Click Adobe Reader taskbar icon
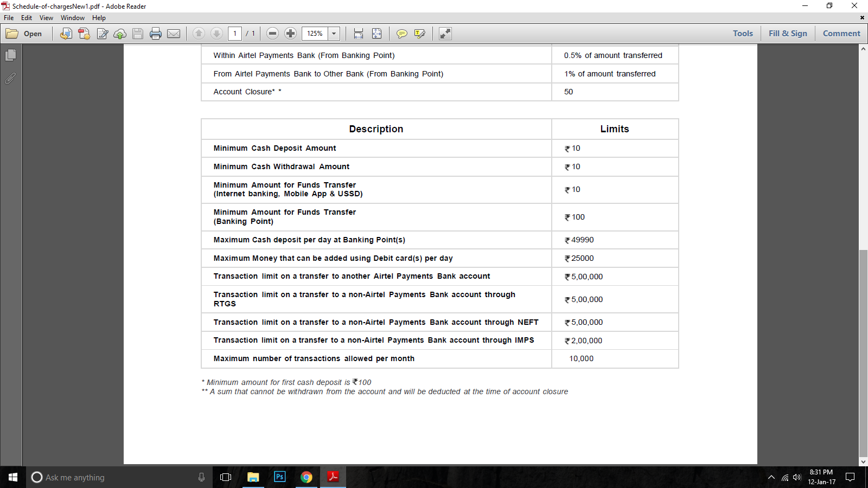The width and height of the screenshot is (868, 488). click(x=333, y=477)
